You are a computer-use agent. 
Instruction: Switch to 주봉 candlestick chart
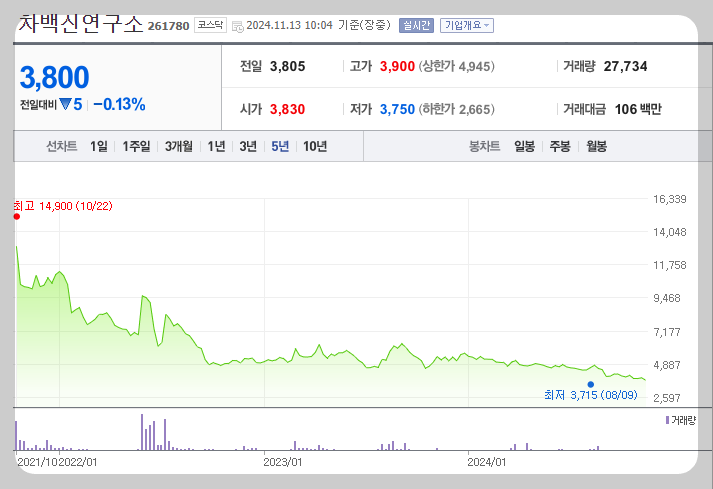coord(560,146)
